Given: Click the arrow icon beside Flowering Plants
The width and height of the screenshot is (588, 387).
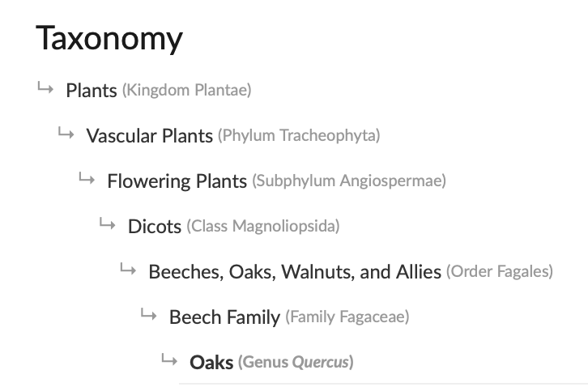Looking at the screenshot, I should pos(87,178).
